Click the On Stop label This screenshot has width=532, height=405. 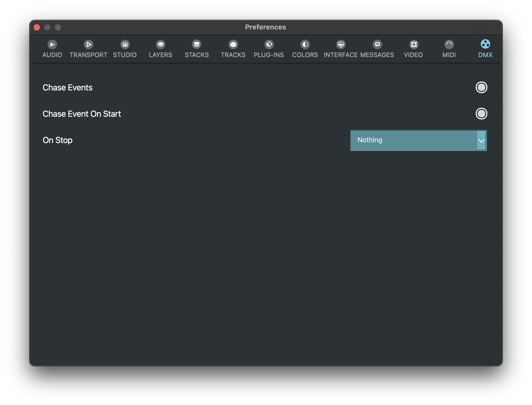[58, 140]
